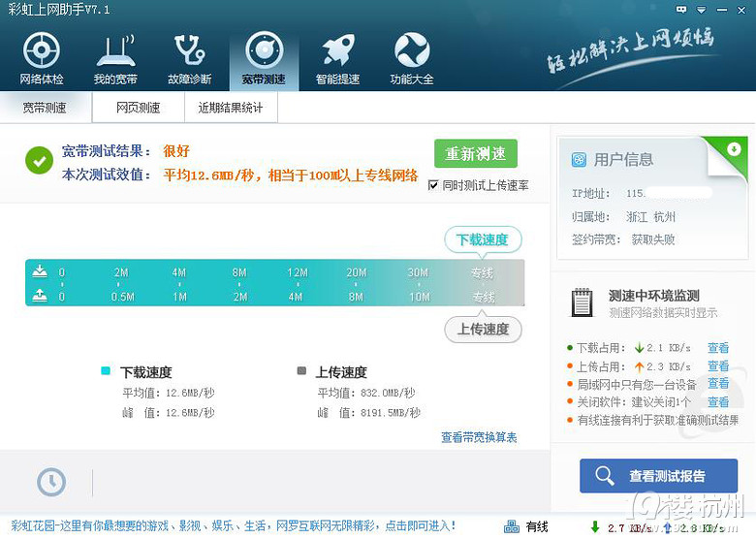This screenshot has width=756, height=540.
Task: Click 查看 link beside 下载占用
Action: pos(718,348)
